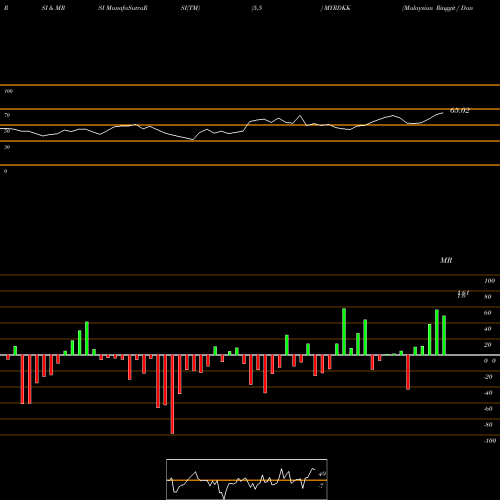Viewport: 500px width, 500px height.
Task: Click the lone red bar before the final green bars
Action: click(408, 372)
